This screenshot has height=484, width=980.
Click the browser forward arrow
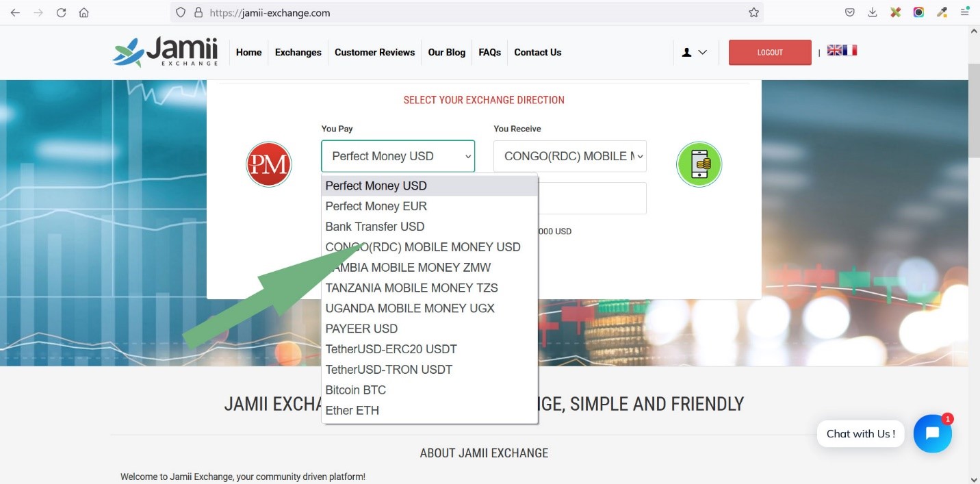pyautogui.click(x=38, y=12)
